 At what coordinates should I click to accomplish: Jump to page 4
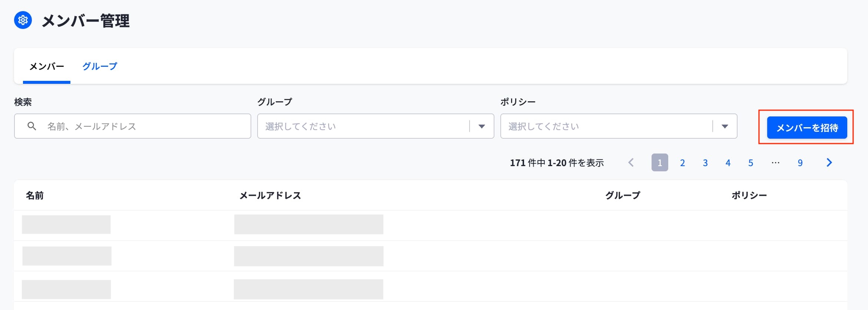(x=728, y=163)
